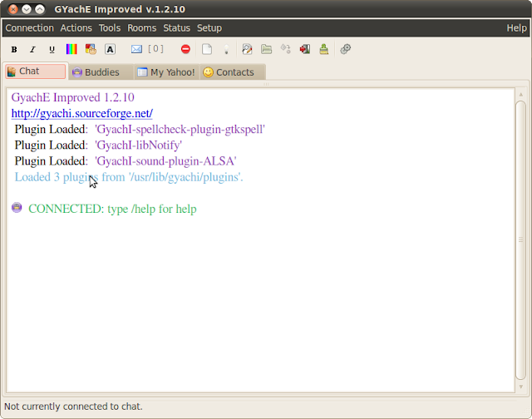Click the blank page icon

207,49
